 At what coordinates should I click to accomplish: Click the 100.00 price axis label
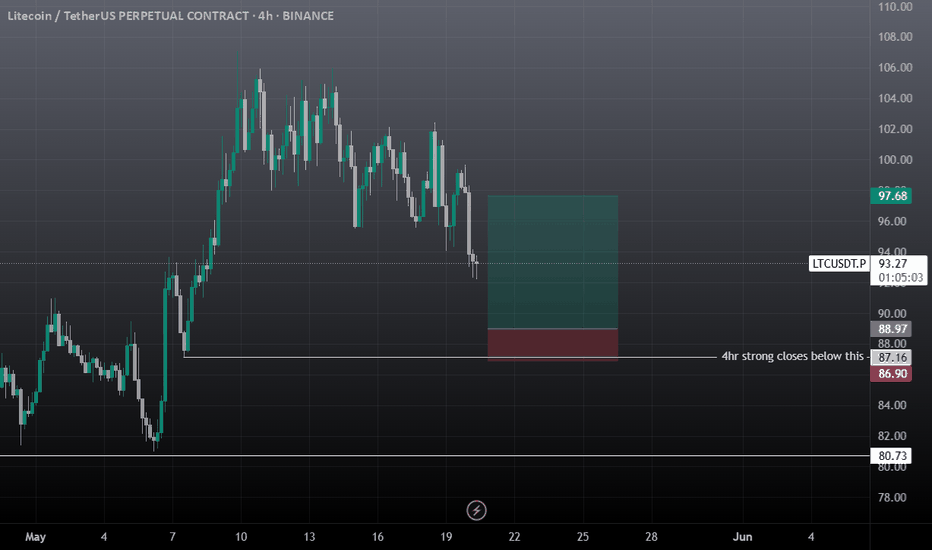point(895,160)
